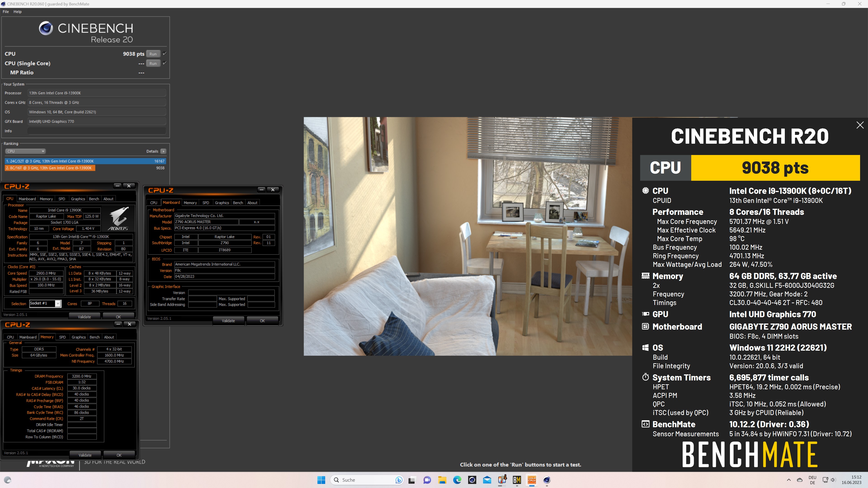Toggle the checkbox beside CPU (Single Core)
868x488 pixels.
[x=164, y=63]
